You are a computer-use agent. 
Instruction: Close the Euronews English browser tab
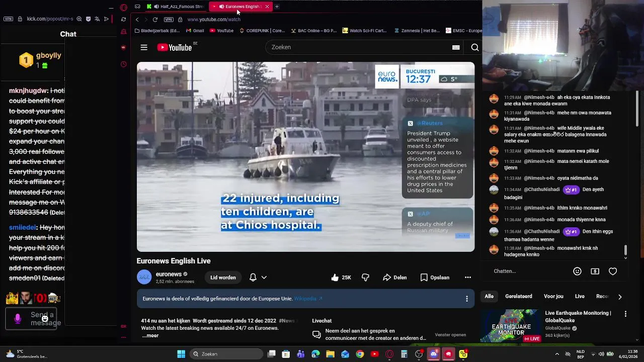pyautogui.click(x=267, y=7)
